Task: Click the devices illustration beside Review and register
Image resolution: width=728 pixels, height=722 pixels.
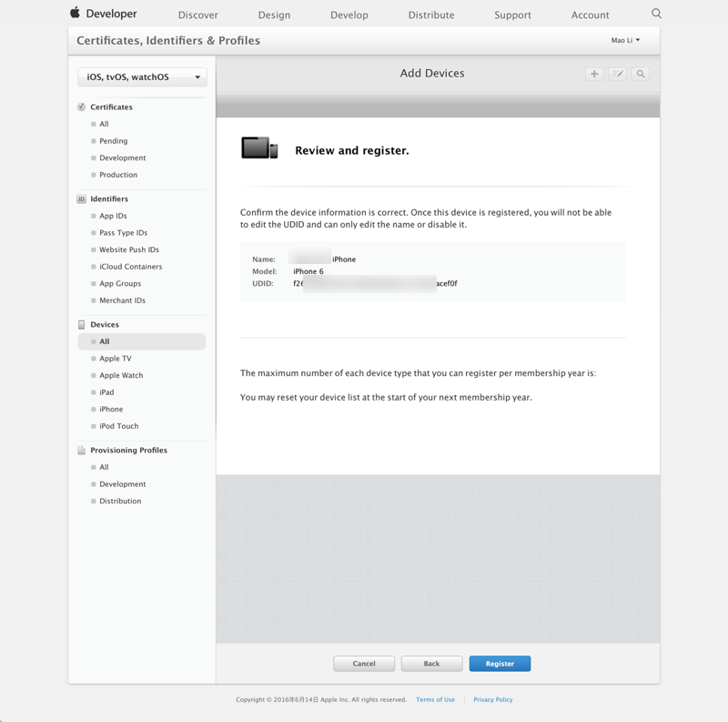Action: (259, 147)
